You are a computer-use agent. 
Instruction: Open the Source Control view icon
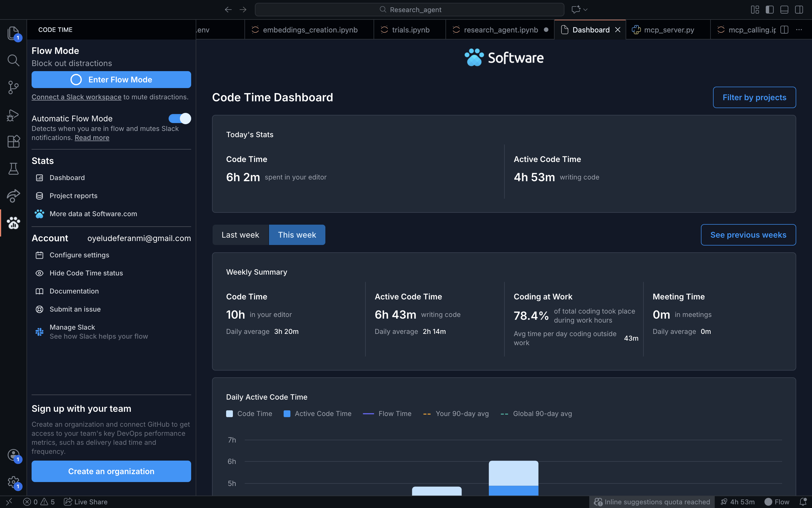coord(13,87)
